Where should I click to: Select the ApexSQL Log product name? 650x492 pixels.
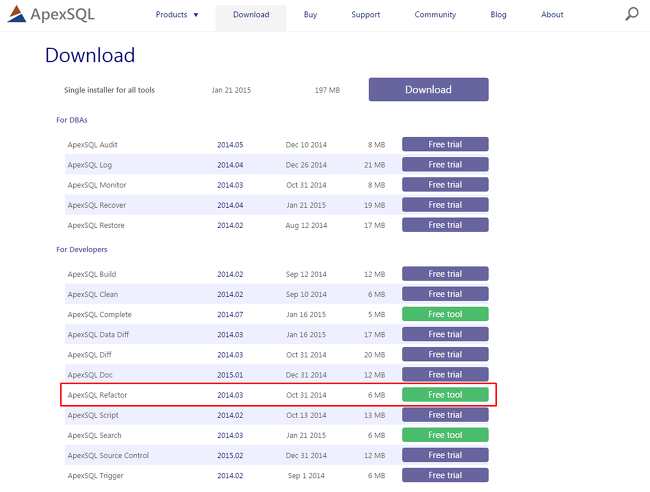point(90,165)
